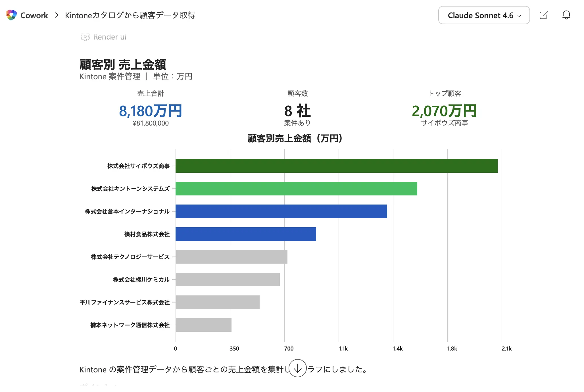The width and height of the screenshot is (584, 392).
Task: Click the breadcrumb chevron after Cowork
Action: tap(57, 15)
